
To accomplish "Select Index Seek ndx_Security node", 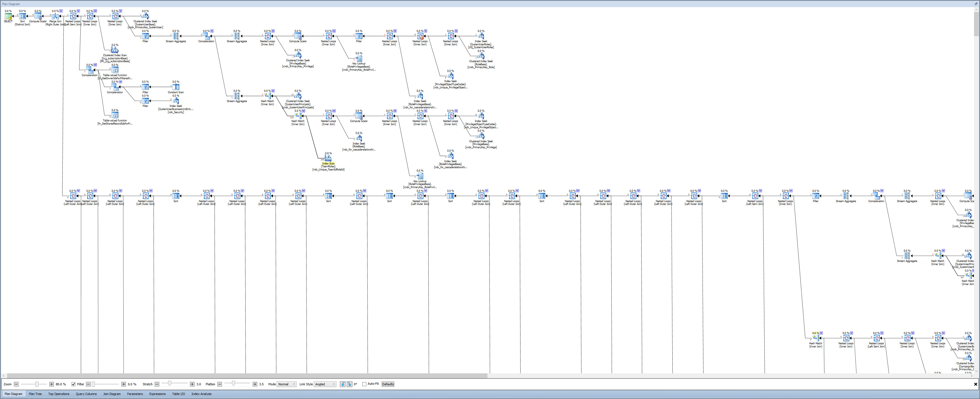I will point(176,101).
